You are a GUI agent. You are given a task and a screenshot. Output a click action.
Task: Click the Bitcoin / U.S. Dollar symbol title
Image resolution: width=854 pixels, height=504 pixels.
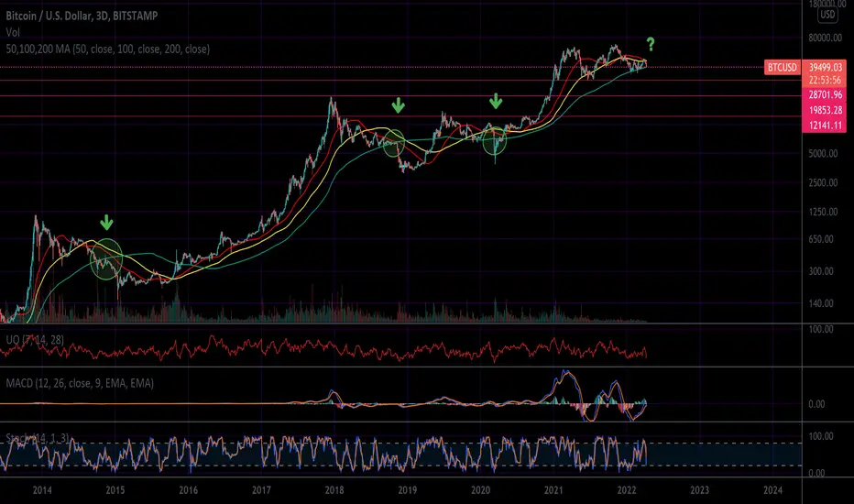(82, 16)
